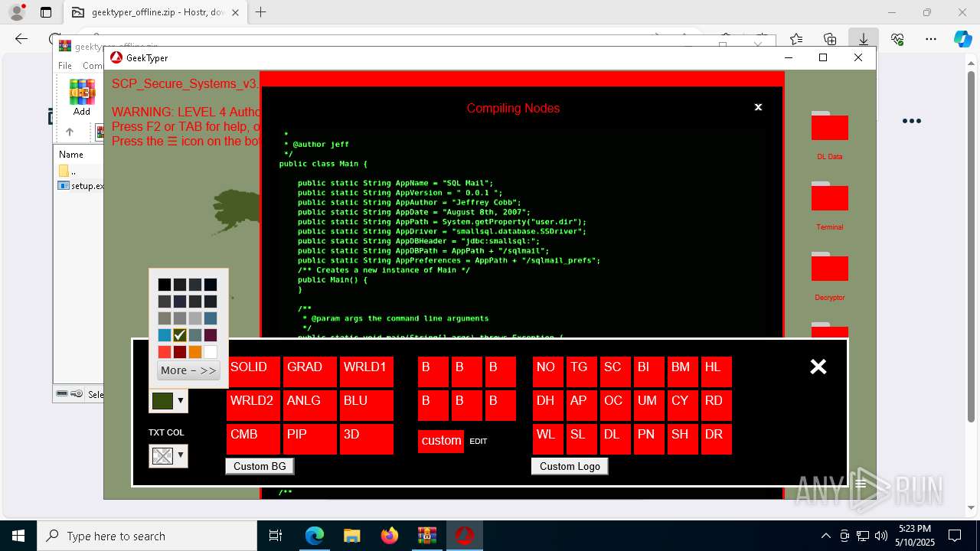The image size is (980, 551).
Task: Open the Terminal folder icon
Action: click(829, 197)
